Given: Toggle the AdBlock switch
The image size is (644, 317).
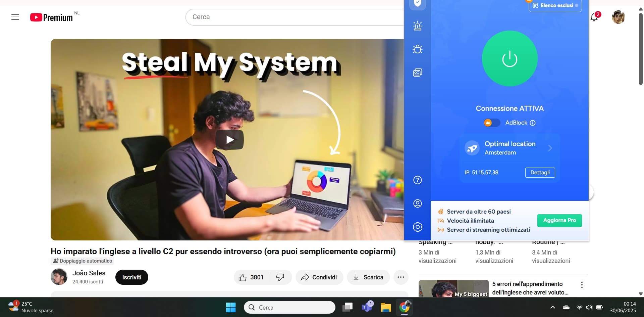Looking at the screenshot, I should tap(492, 123).
